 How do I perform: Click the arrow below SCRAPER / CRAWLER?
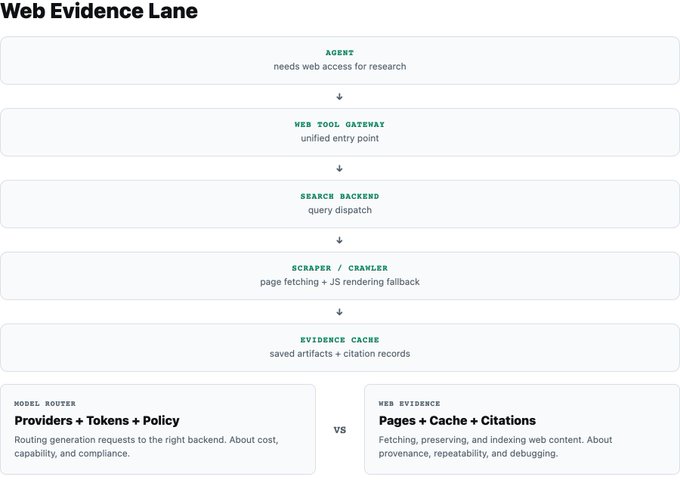point(340,312)
